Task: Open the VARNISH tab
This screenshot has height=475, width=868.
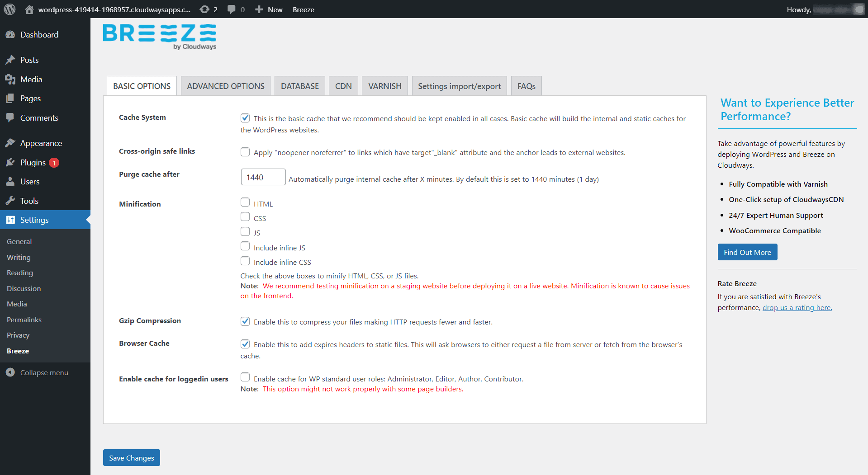Action: (384, 86)
